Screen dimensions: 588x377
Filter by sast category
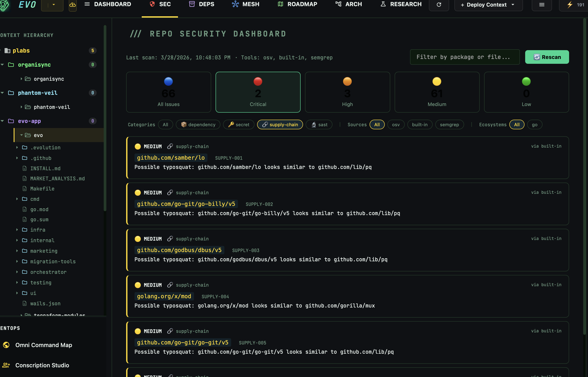tap(319, 125)
